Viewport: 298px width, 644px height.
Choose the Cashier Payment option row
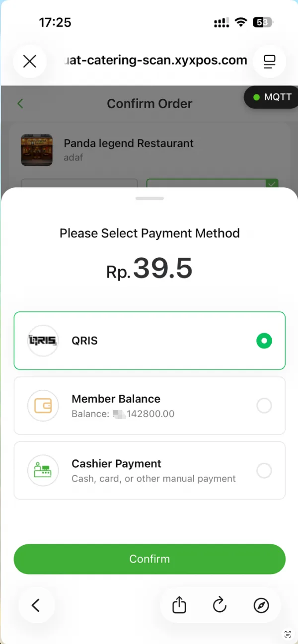point(149,470)
